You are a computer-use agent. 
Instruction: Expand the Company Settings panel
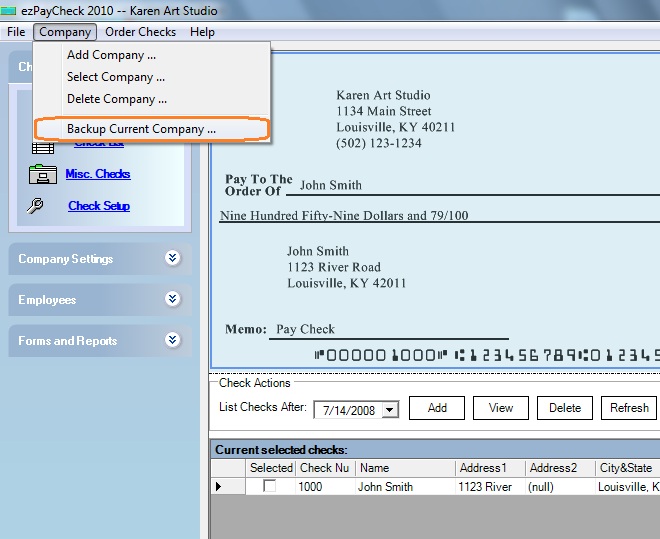click(x=172, y=258)
